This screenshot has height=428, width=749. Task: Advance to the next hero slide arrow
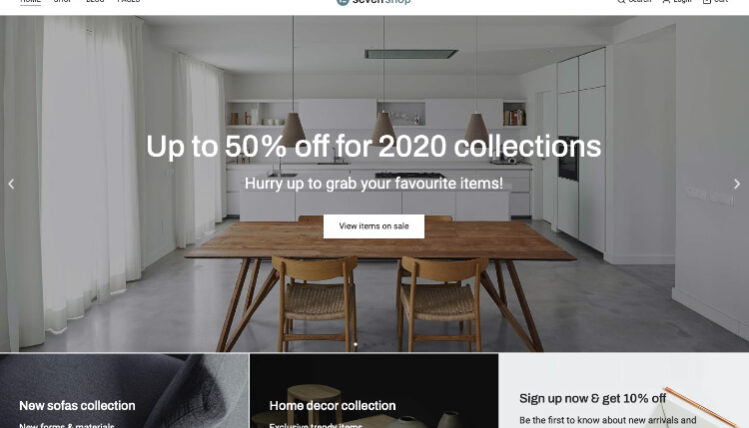[737, 184]
